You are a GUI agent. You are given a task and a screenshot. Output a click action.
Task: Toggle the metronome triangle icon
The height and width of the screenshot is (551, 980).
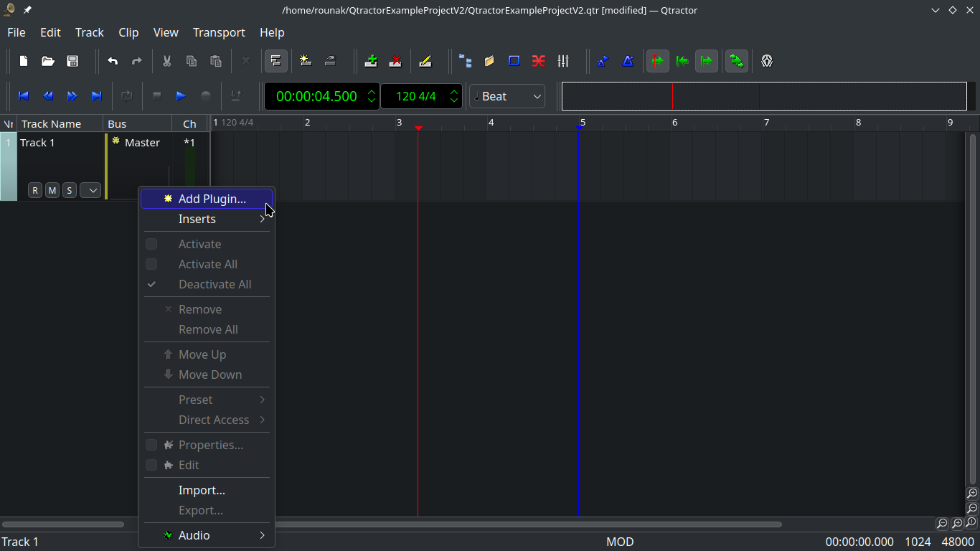point(628,61)
